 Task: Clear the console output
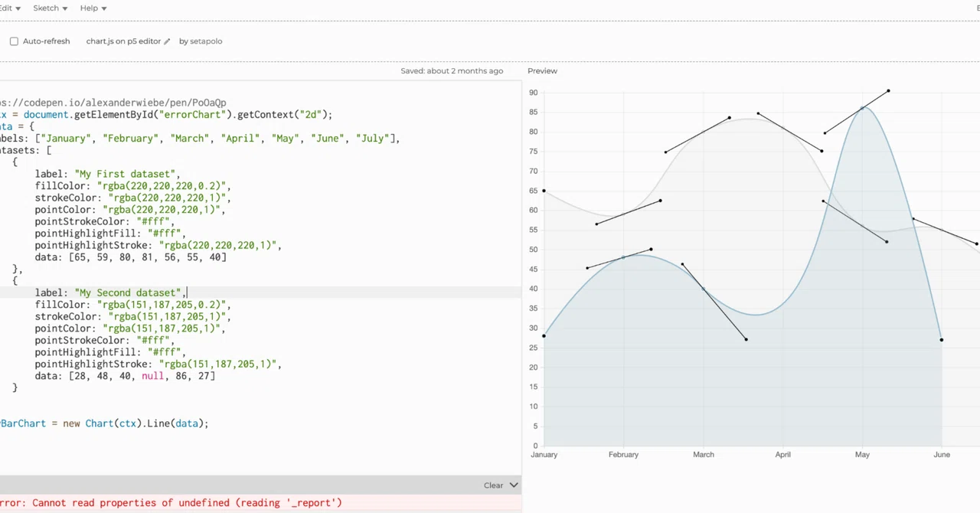click(493, 485)
